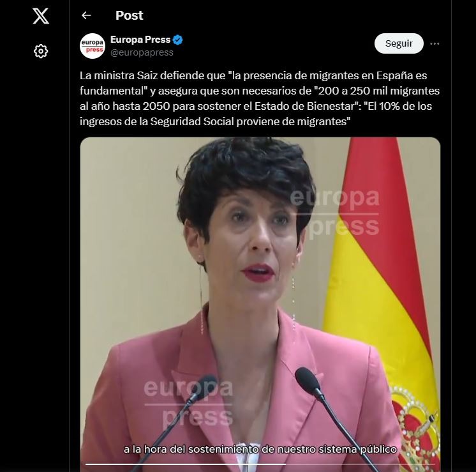The height and width of the screenshot is (472, 476).
Task: Open the settings gear in sidebar
Action: point(41,51)
